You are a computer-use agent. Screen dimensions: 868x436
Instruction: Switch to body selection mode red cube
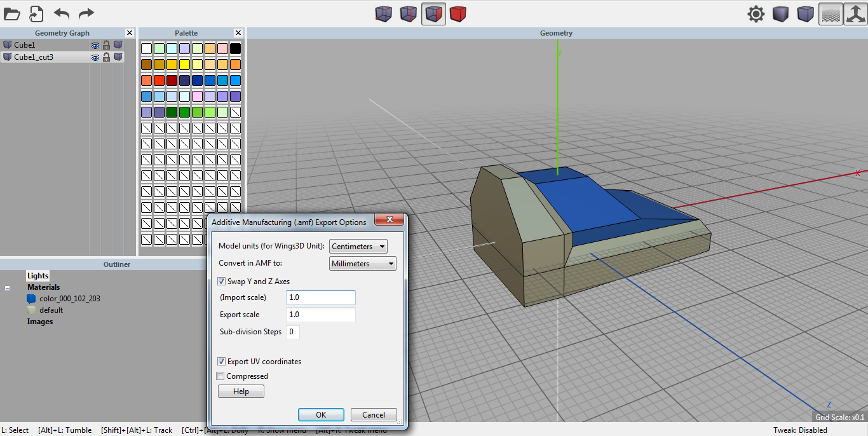(x=458, y=14)
